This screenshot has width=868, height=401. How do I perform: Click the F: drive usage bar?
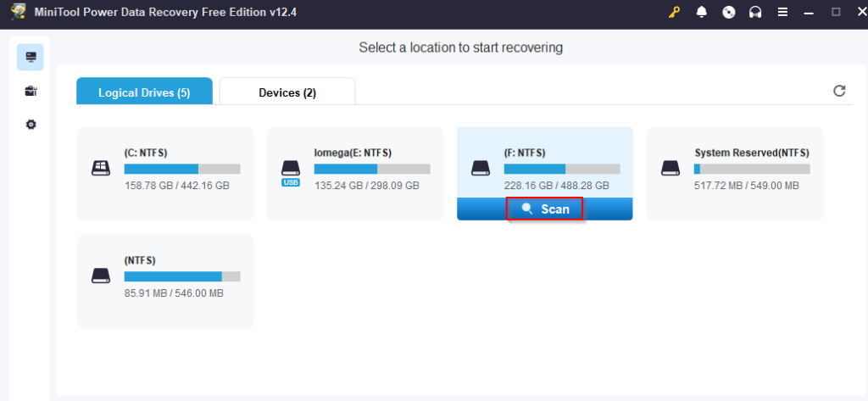(x=562, y=169)
